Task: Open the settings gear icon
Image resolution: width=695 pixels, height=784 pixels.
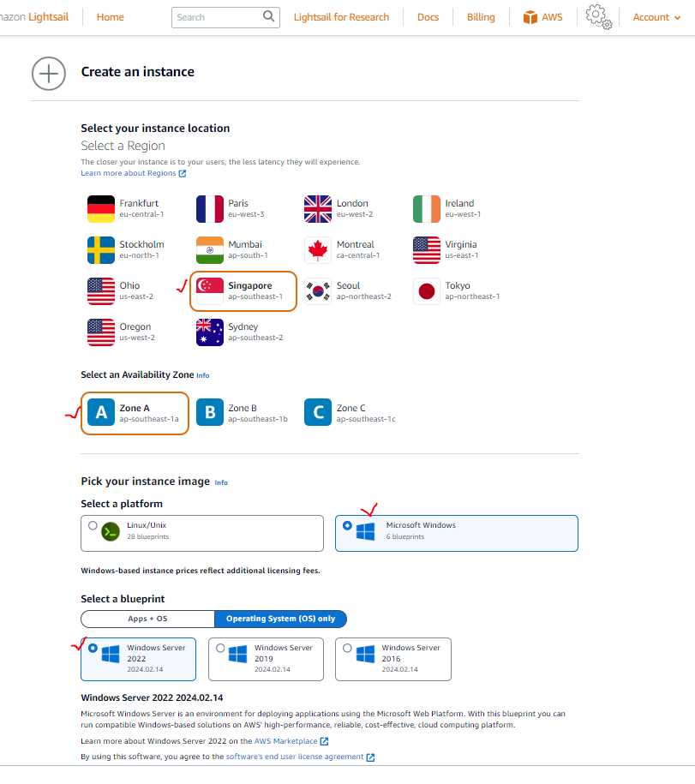Action: pos(598,17)
